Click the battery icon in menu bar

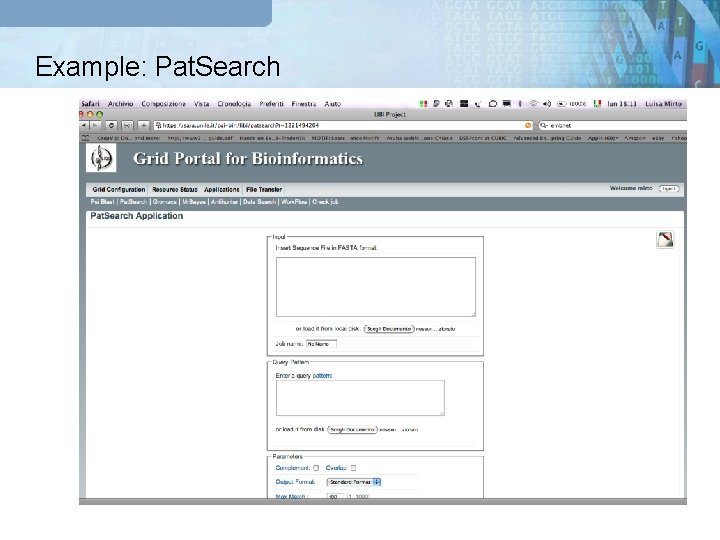click(562, 104)
